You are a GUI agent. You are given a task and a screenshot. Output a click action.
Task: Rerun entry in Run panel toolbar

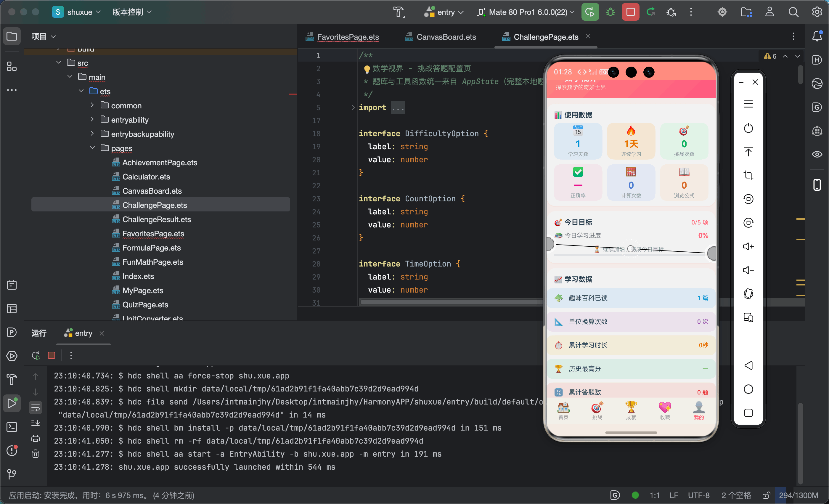pos(36,355)
